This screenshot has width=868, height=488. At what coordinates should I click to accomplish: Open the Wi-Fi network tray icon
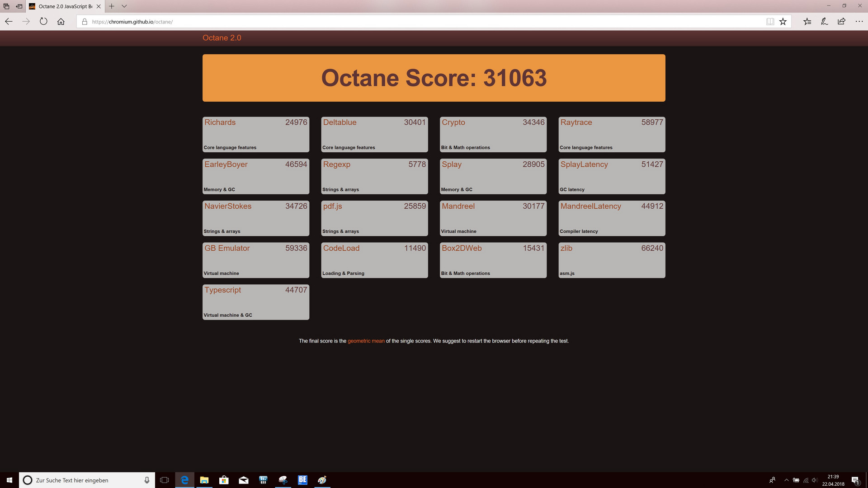pos(806,480)
